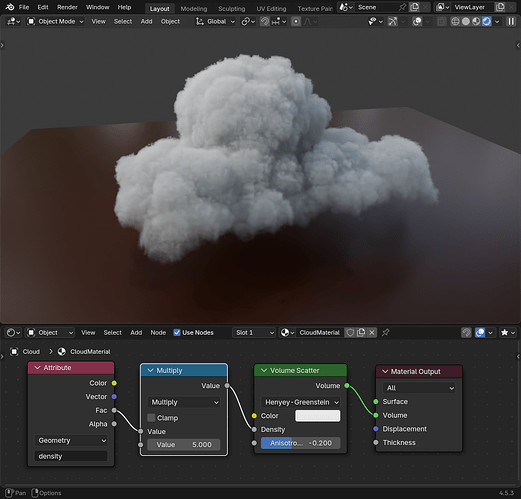
Task: Click the CloudMaterial name field
Action: (x=320, y=332)
